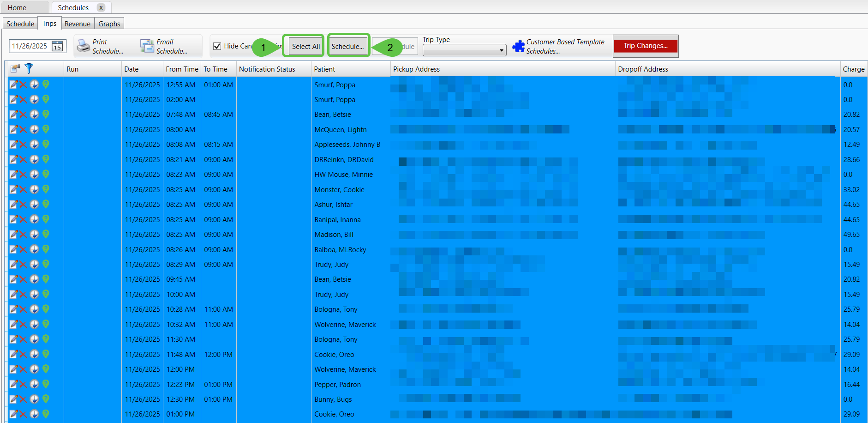
Task: Click map pin for Balboa, MLRocky trip
Action: coord(46,249)
